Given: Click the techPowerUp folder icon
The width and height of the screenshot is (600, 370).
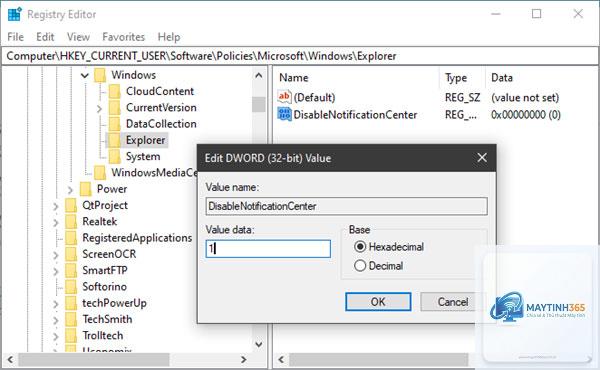Looking at the screenshot, I should (71, 303).
